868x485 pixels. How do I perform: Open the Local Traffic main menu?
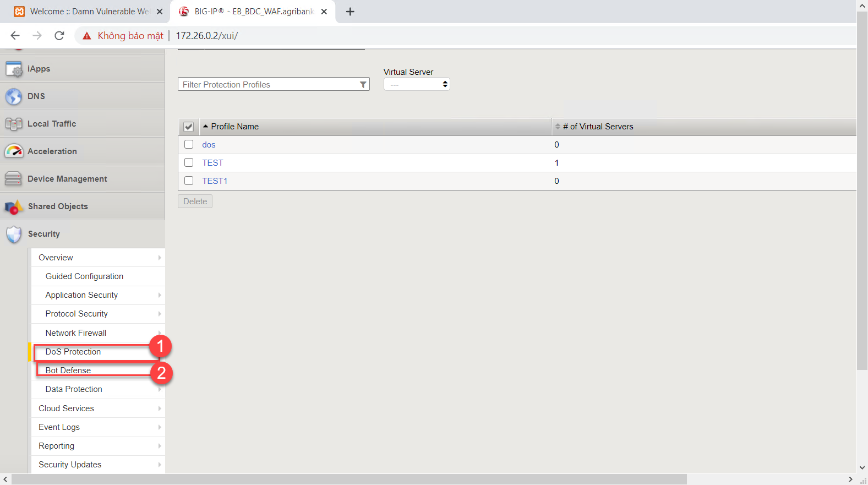[83, 124]
